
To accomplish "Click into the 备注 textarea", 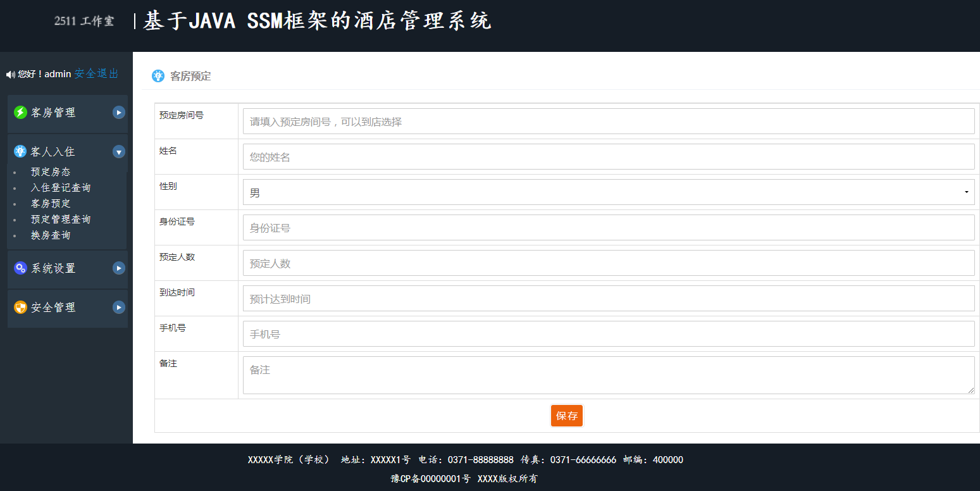I will point(609,375).
